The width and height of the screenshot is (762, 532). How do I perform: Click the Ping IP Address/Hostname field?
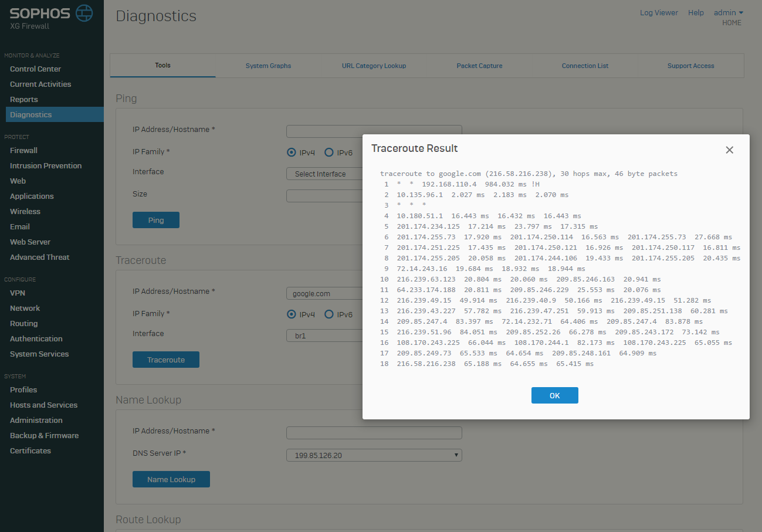pos(374,131)
